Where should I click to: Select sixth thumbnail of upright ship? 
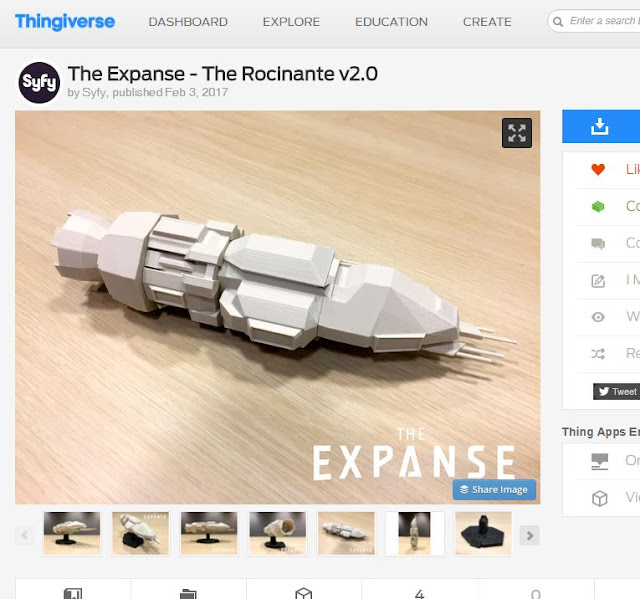click(x=415, y=534)
